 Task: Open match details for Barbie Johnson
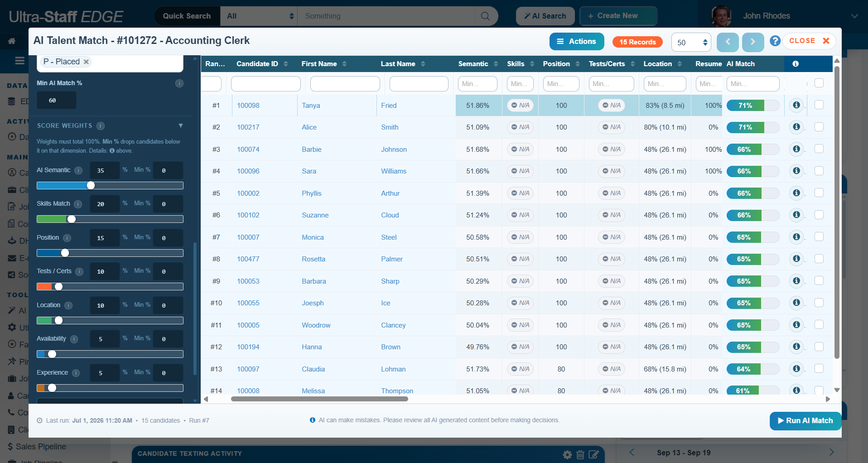pyautogui.click(x=796, y=149)
